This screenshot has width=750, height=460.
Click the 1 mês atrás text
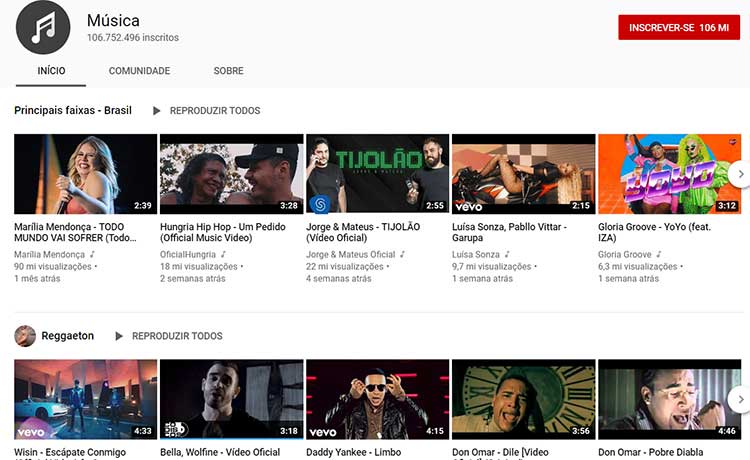point(37,278)
